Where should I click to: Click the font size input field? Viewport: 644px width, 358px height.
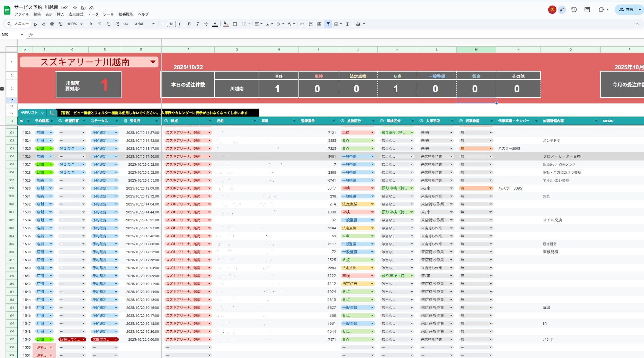tap(171, 24)
